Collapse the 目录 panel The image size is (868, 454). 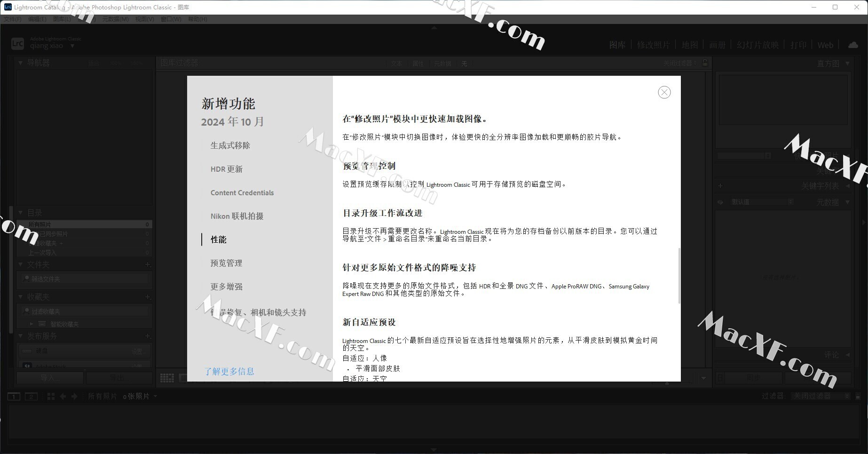tap(21, 213)
